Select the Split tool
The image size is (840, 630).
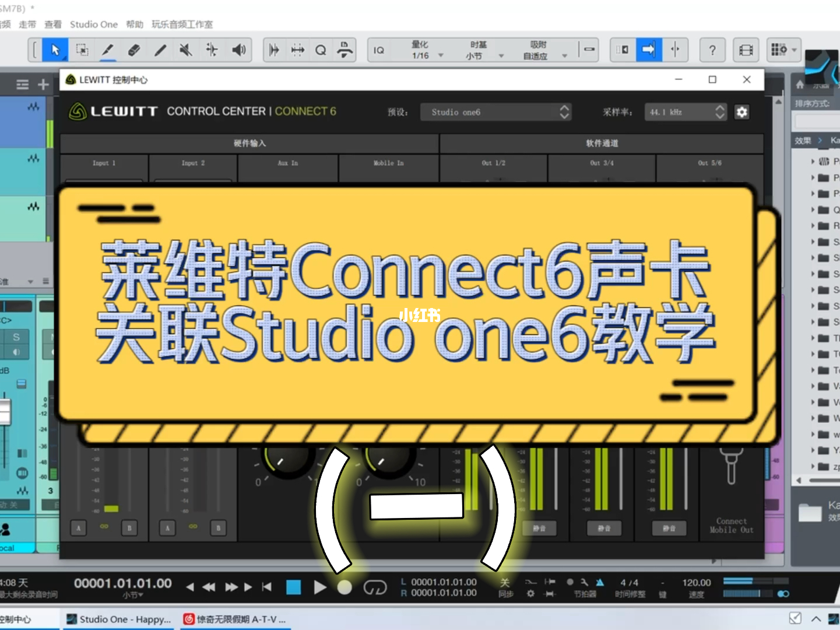[108, 50]
